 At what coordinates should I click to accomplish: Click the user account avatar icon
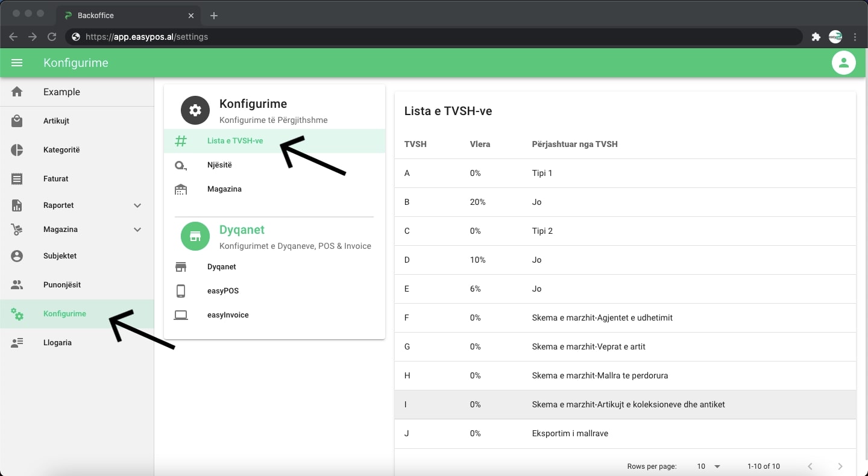coord(843,63)
